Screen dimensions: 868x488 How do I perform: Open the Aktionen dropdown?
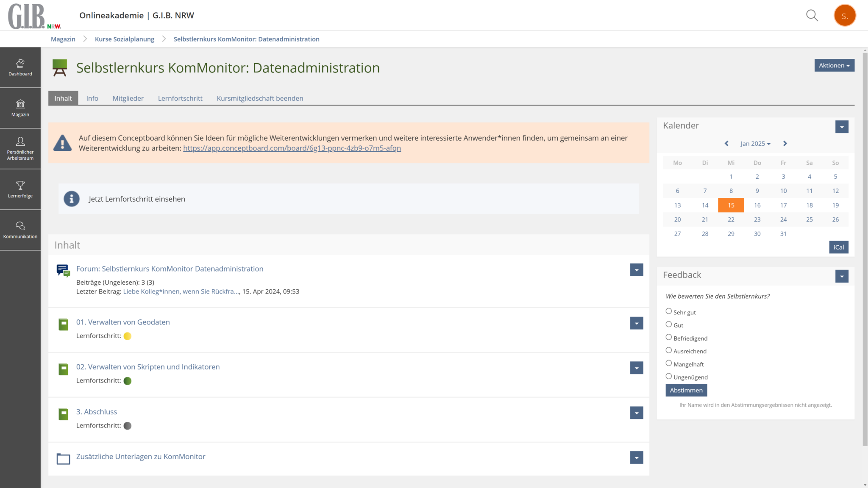[x=834, y=65]
